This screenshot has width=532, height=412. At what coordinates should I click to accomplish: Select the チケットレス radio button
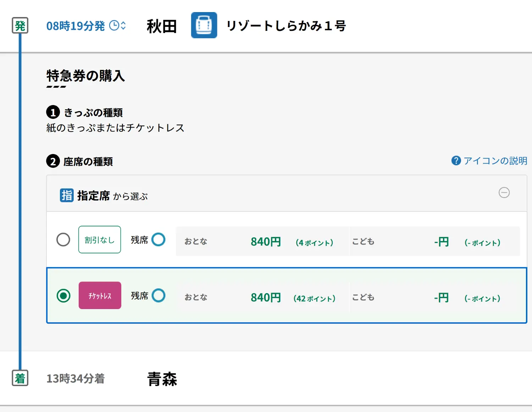(63, 296)
